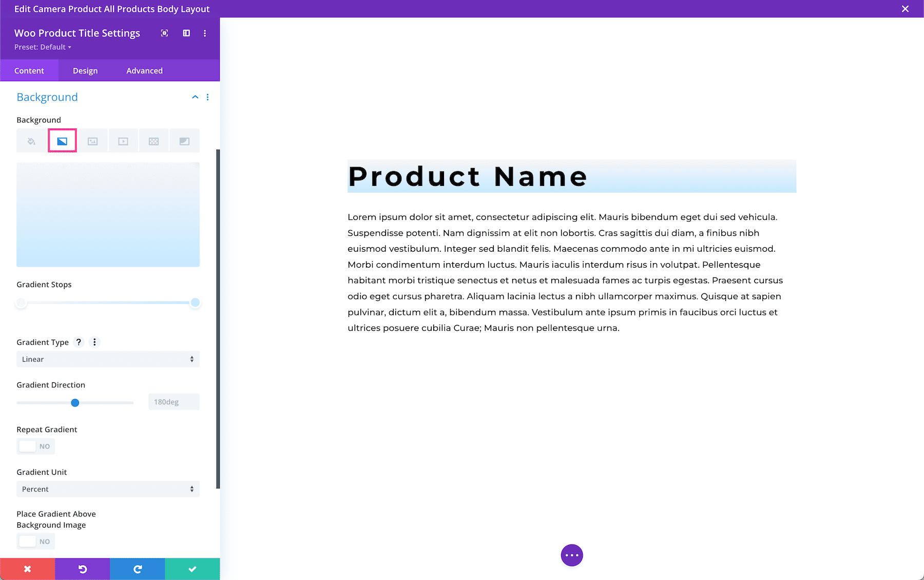924x580 pixels.
Task: Switch to the Design tab
Action: pyautogui.click(x=85, y=70)
